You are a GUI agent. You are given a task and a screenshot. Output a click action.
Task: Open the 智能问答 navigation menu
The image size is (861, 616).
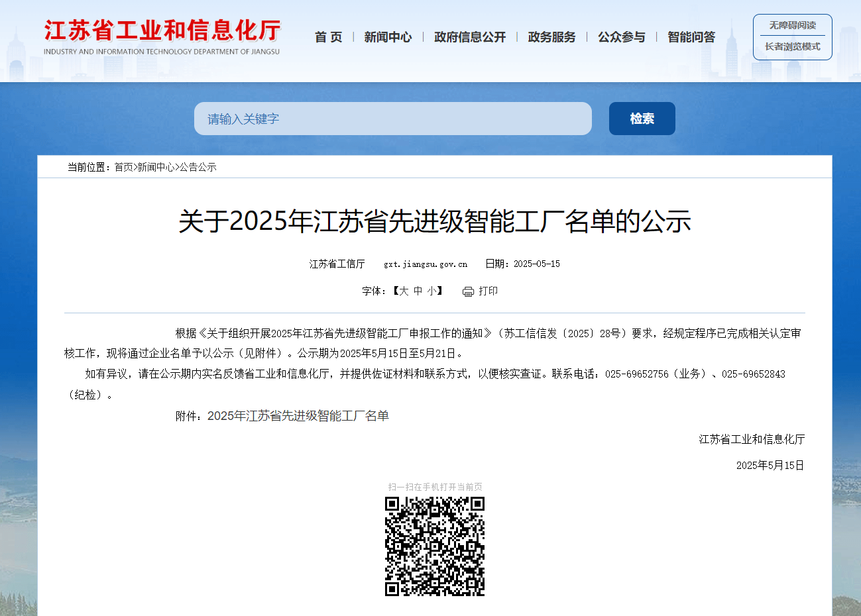pyautogui.click(x=691, y=37)
